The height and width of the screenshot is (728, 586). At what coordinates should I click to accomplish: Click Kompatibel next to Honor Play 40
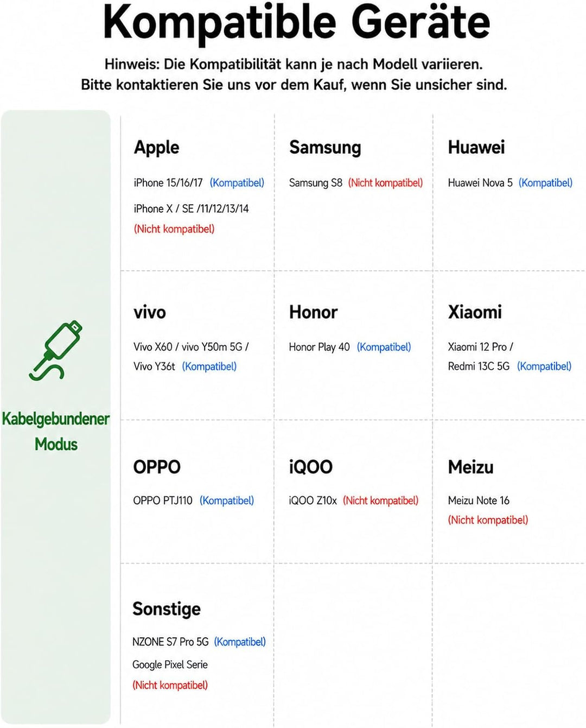384,347
